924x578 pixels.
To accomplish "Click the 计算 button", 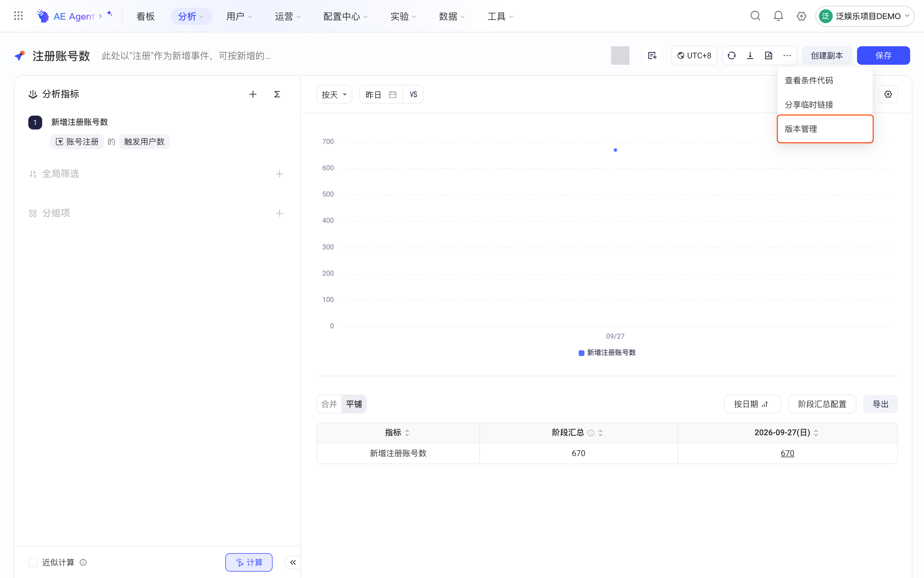I will tap(249, 562).
